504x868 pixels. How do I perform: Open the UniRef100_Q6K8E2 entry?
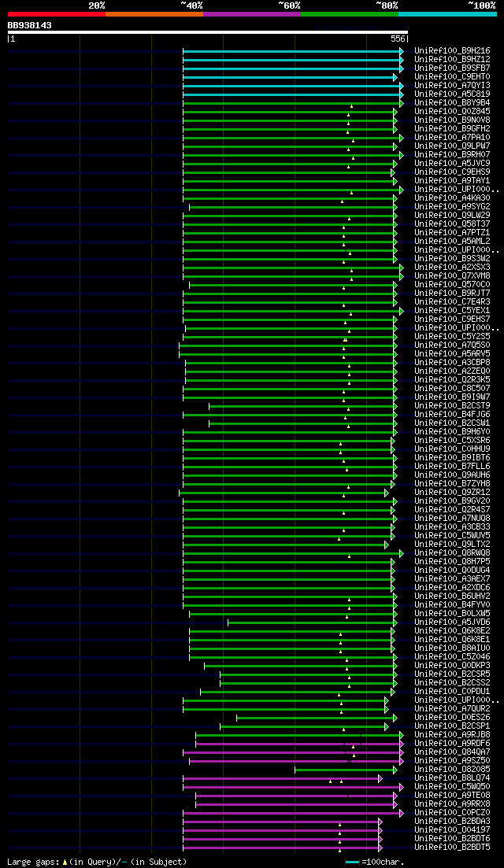pos(452,630)
